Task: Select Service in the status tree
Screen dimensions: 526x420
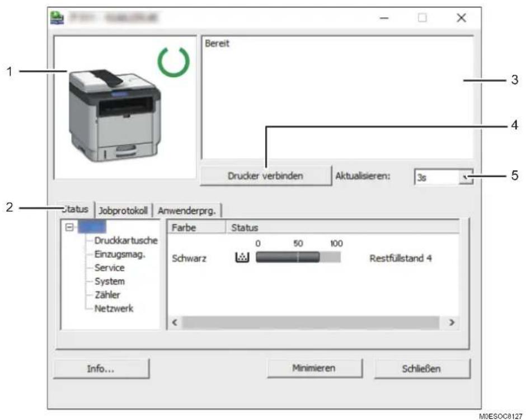Action: pos(109,268)
